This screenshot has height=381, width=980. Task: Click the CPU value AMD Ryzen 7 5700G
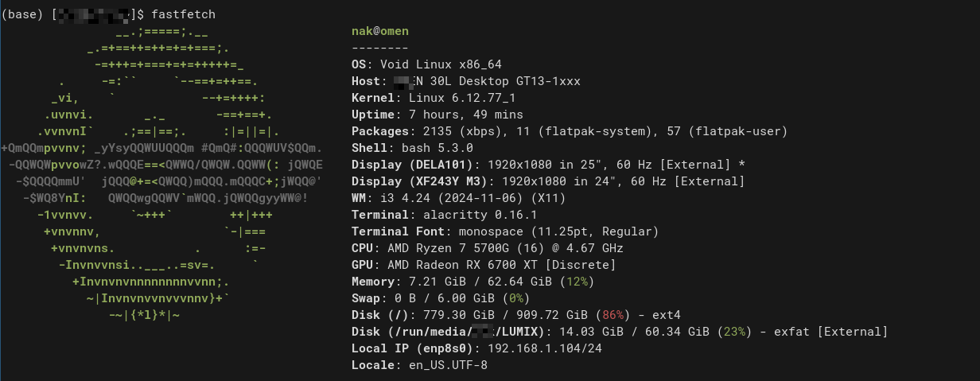[505, 248]
